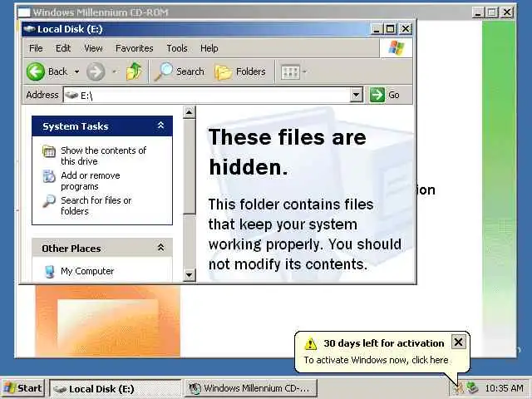Toggle the Folders pane button
This screenshot has width=532, height=399.
[240, 71]
